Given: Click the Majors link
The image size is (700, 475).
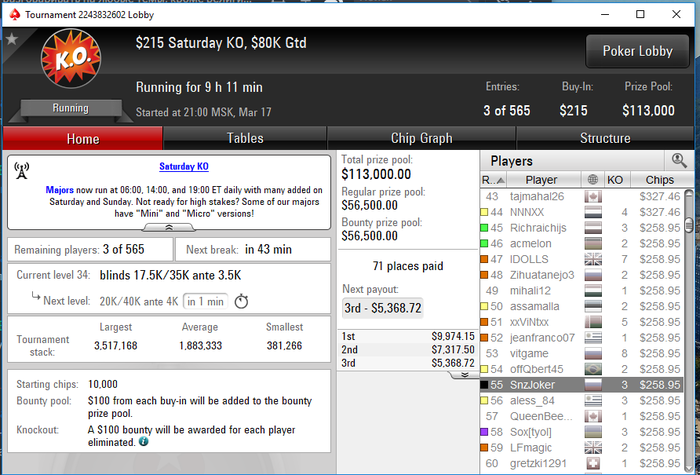Looking at the screenshot, I should (59, 190).
